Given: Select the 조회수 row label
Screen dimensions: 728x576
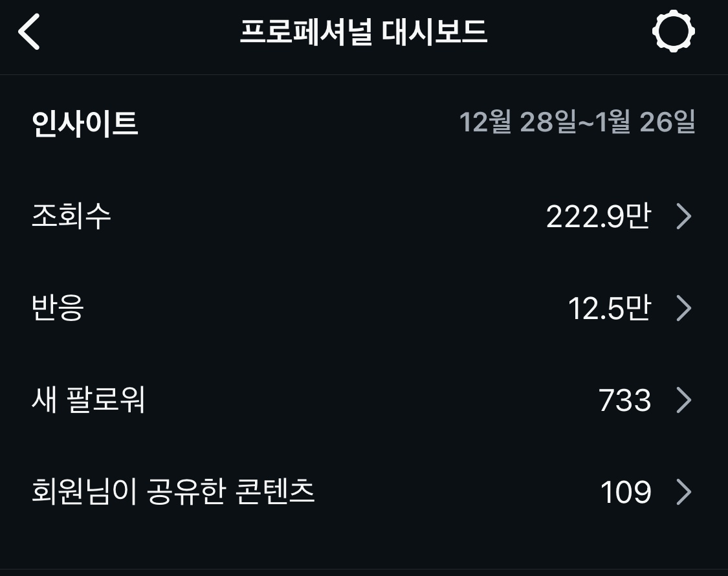Looking at the screenshot, I should pos(71,216).
